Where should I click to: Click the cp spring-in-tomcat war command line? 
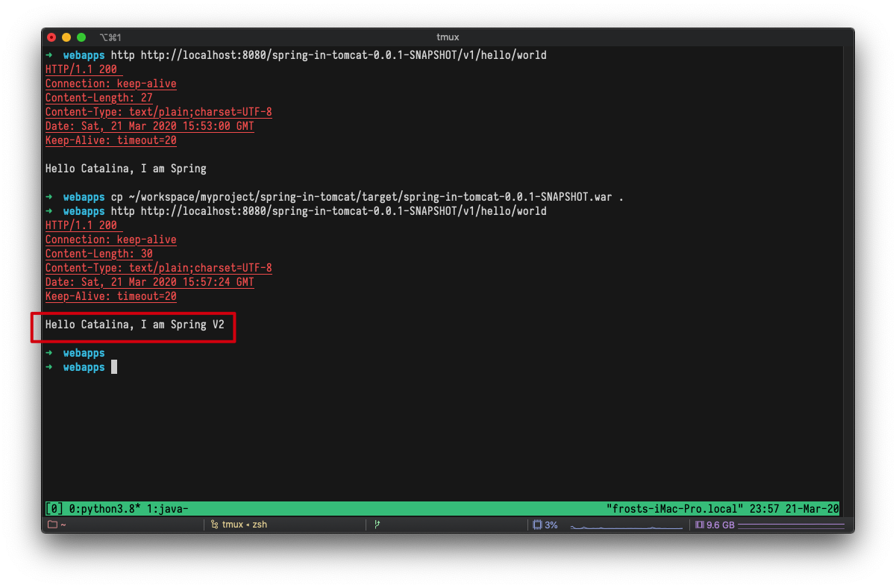click(334, 197)
